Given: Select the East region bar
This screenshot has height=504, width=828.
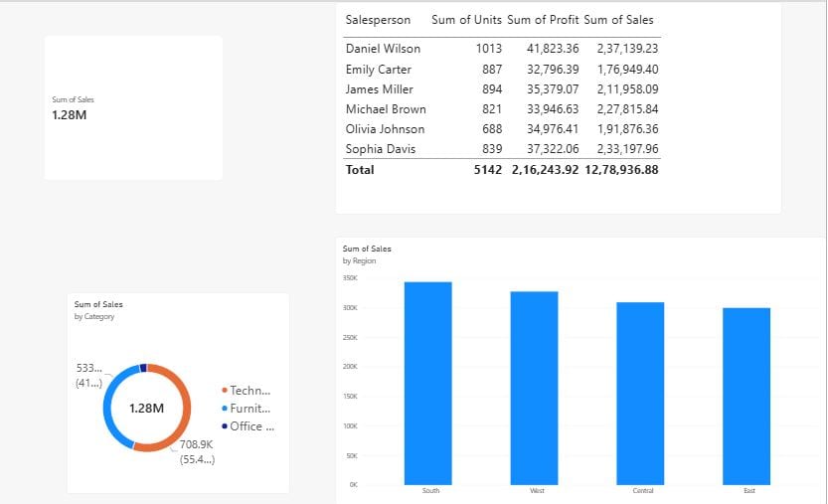Looking at the screenshot, I should pyautogui.click(x=746, y=397).
